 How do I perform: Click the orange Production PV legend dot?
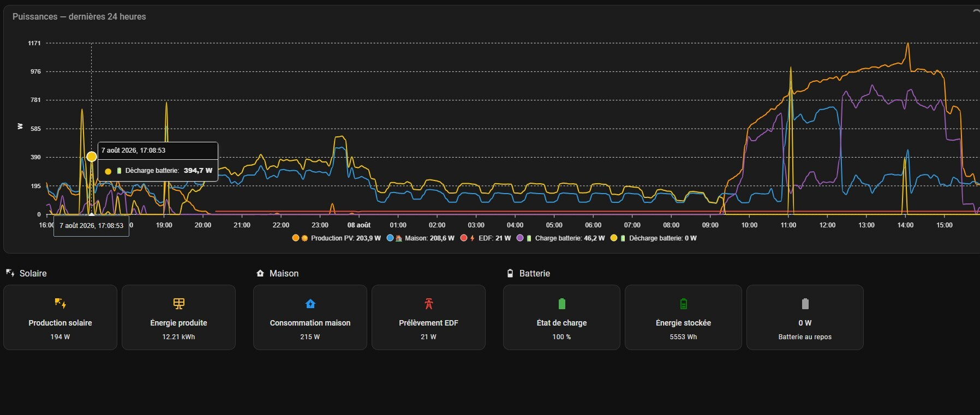pyautogui.click(x=296, y=238)
